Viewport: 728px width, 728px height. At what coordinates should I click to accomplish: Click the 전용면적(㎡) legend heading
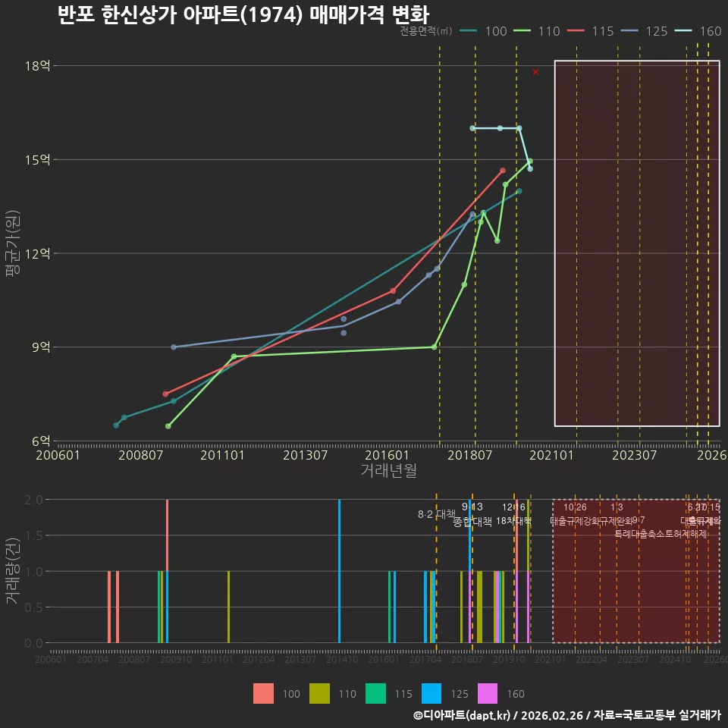425,31
